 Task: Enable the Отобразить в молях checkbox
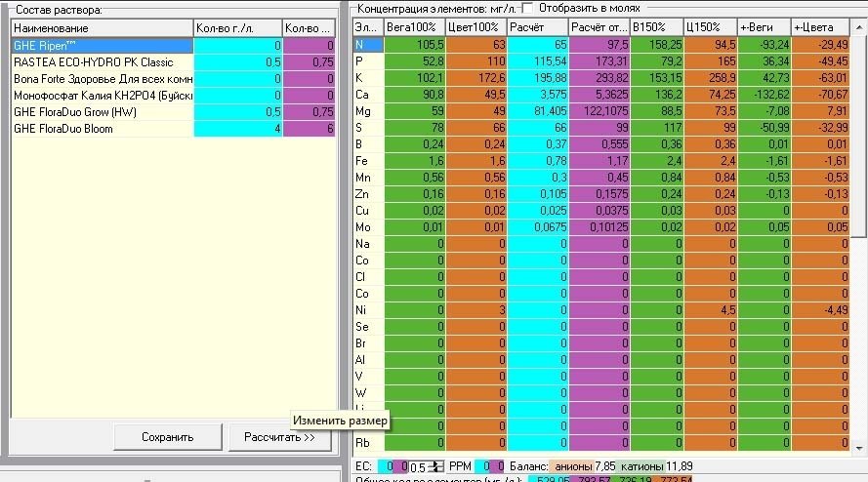527,9
